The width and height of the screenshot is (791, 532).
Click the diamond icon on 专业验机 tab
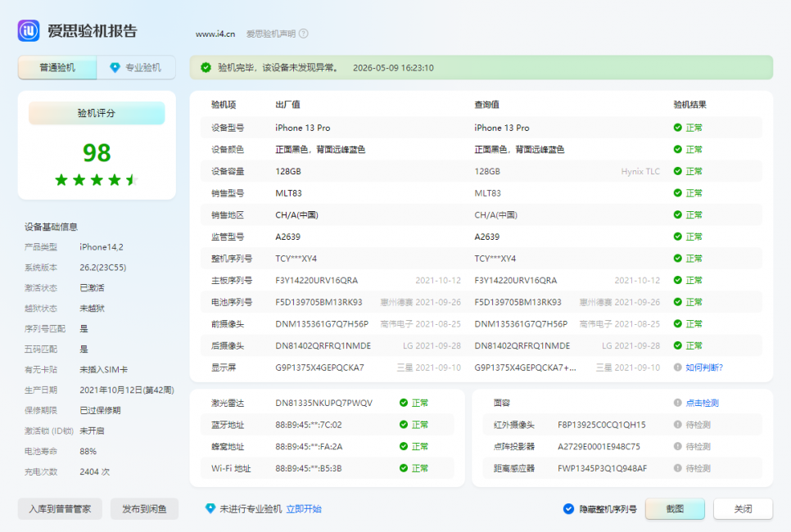click(115, 68)
